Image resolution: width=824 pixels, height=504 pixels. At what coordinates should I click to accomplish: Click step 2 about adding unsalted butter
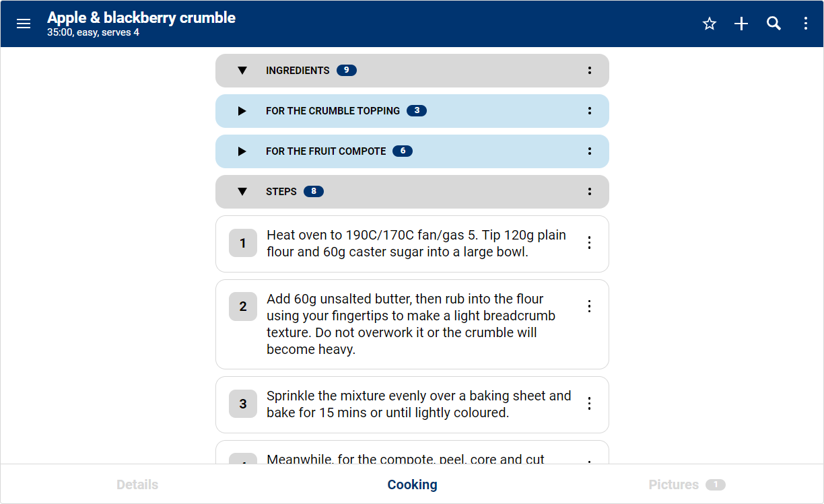click(411, 324)
